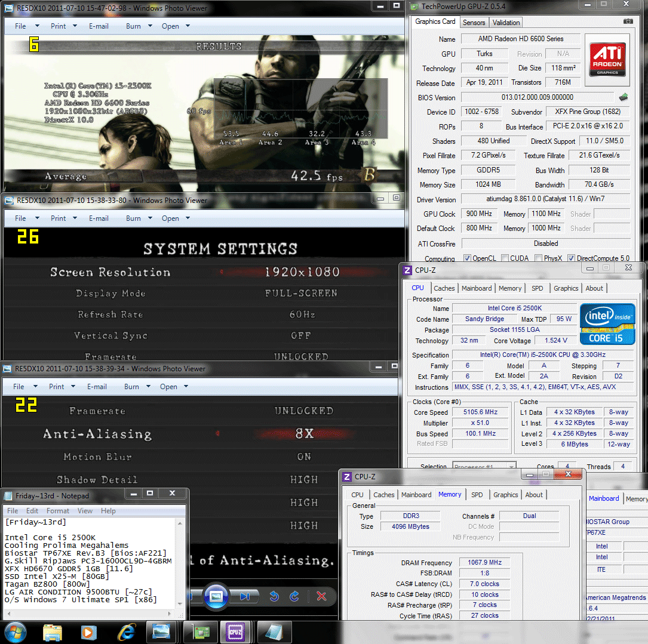The width and height of the screenshot is (648, 644).
Task: Open Internet Explorer from the taskbar
Action: 127,632
